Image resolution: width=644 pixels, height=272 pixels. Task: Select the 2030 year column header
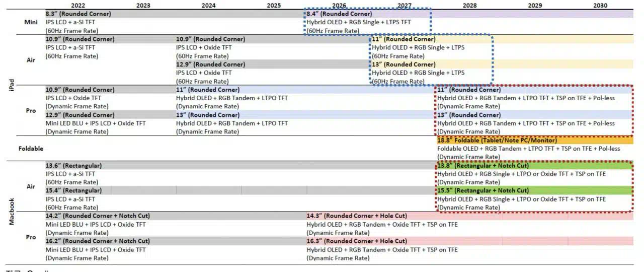coord(600,6)
